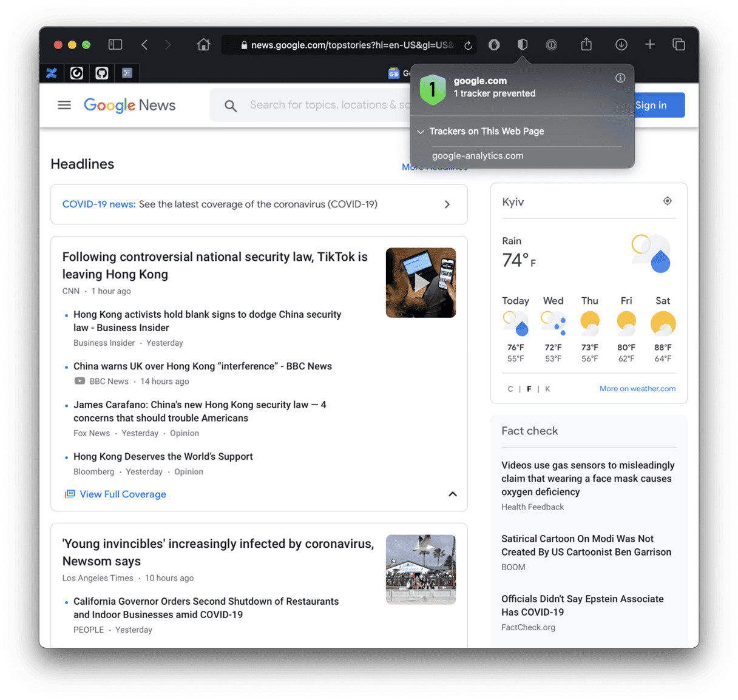The image size is (738, 700).
Task: Go back with the back arrow
Action: pyautogui.click(x=144, y=44)
